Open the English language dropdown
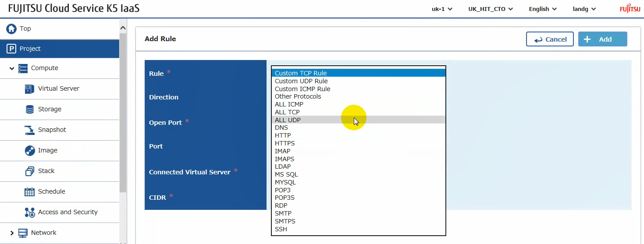The width and height of the screenshot is (644, 244). 543,9
